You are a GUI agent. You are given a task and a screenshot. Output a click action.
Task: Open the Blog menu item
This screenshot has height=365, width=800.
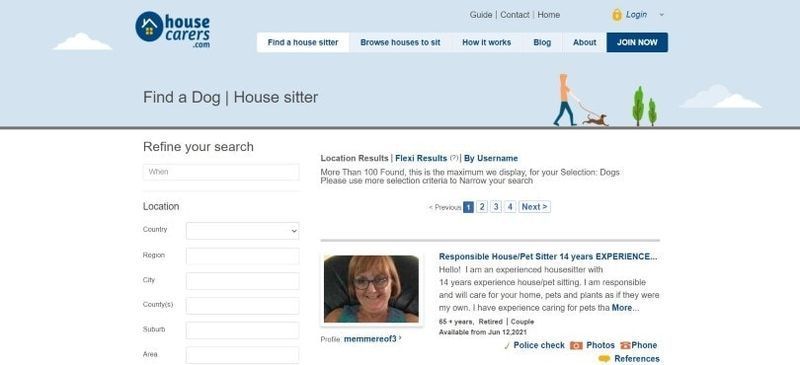click(542, 42)
